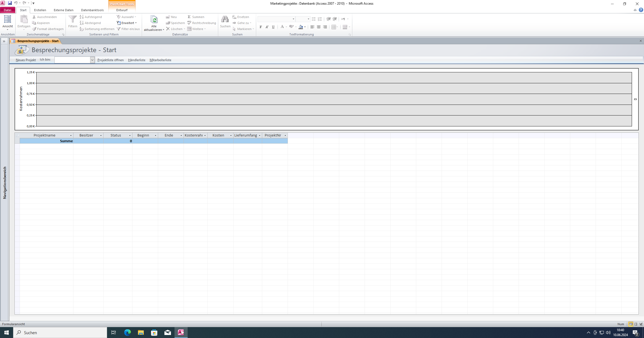This screenshot has width=644, height=338.
Task: Click the save icon in quick access toolbar
Action: coord(10,3)
